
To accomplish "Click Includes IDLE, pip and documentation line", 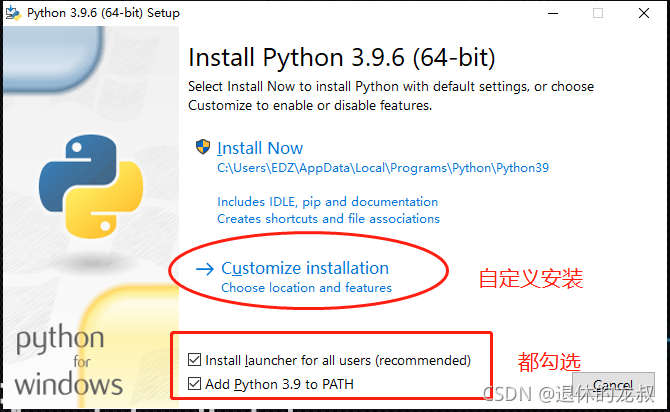I will tap(328, 202).
